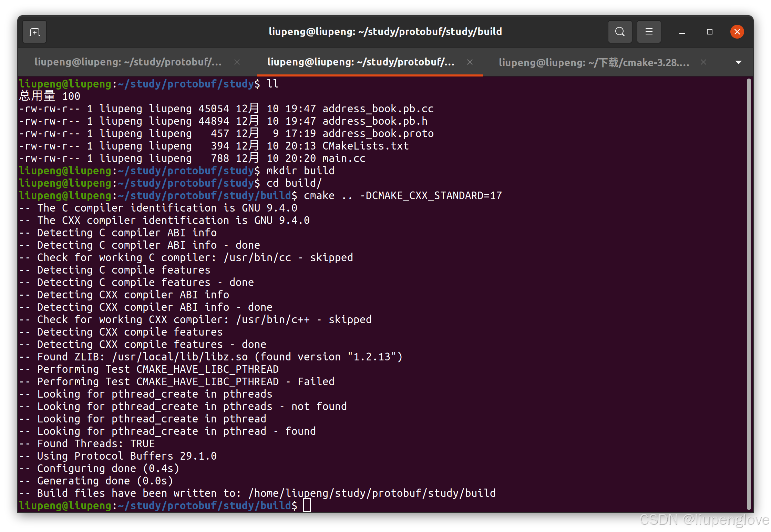Image resolution: width=771 pixels, height=532 pixels.
Task: Maximize the terminal window
Action: pos(709,32)
